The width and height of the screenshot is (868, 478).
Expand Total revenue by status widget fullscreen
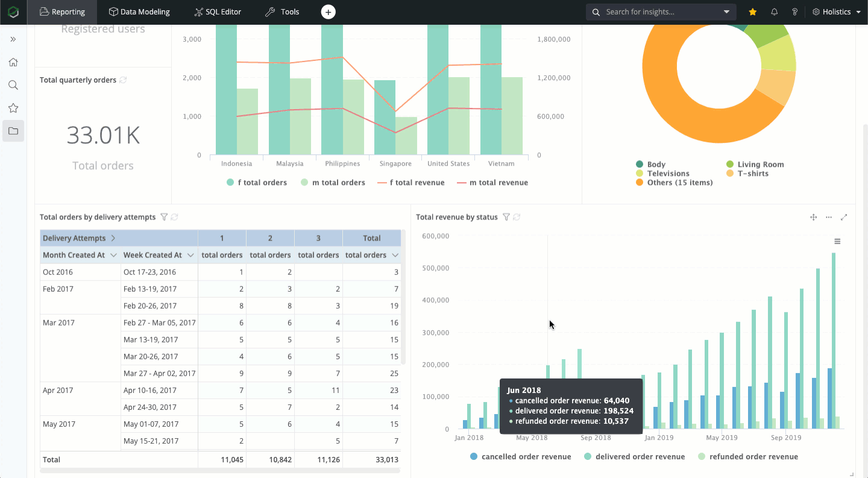coord(844,217)
